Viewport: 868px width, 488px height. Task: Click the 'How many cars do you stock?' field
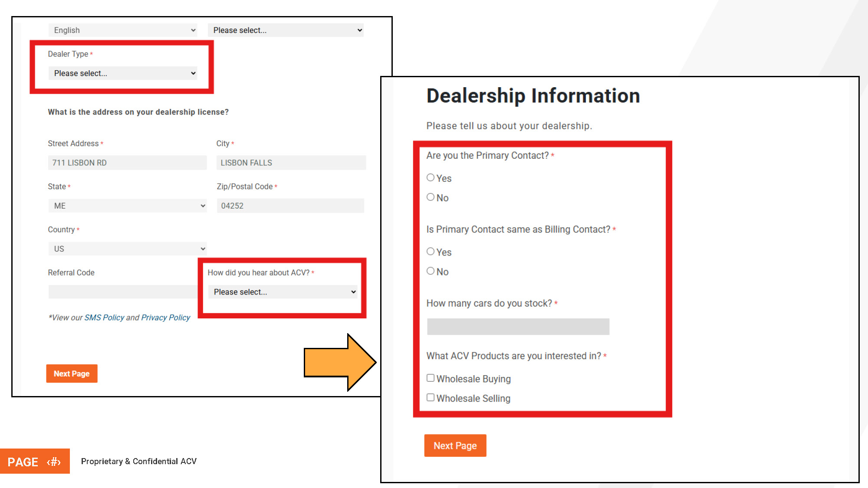(517, 326)
